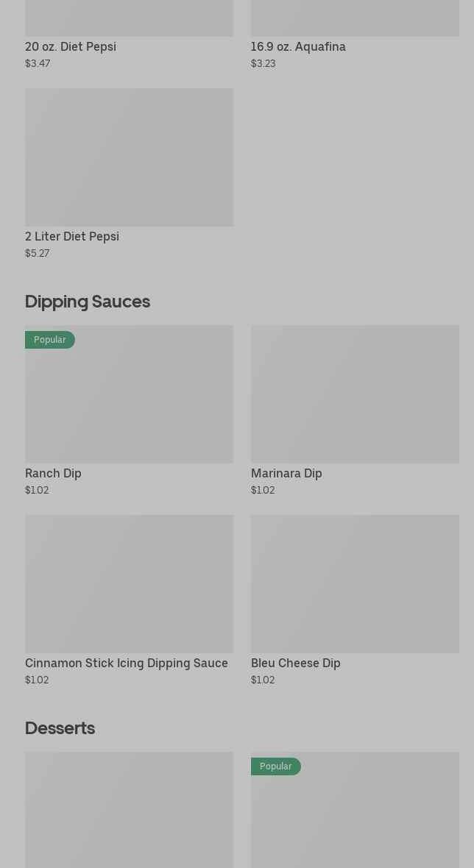Click the Cinnamon Stick Icing Dipping Sauce image

pyautogui.click(x=129, y=583)
